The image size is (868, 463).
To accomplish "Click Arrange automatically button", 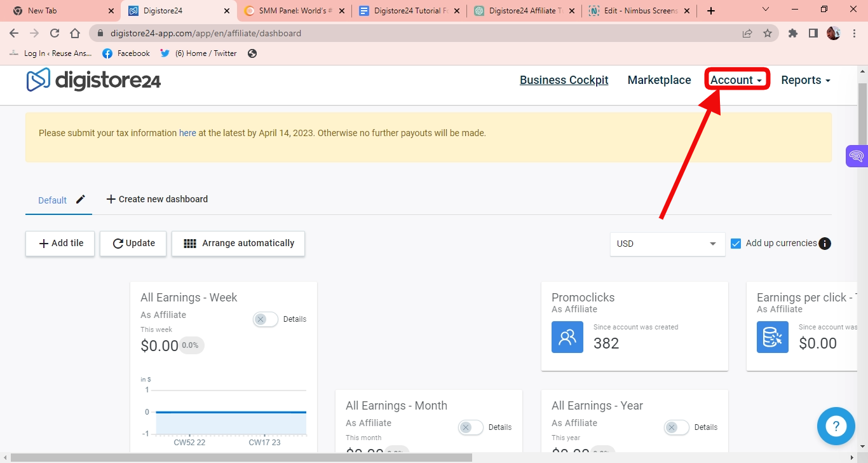I will (238, 244).
